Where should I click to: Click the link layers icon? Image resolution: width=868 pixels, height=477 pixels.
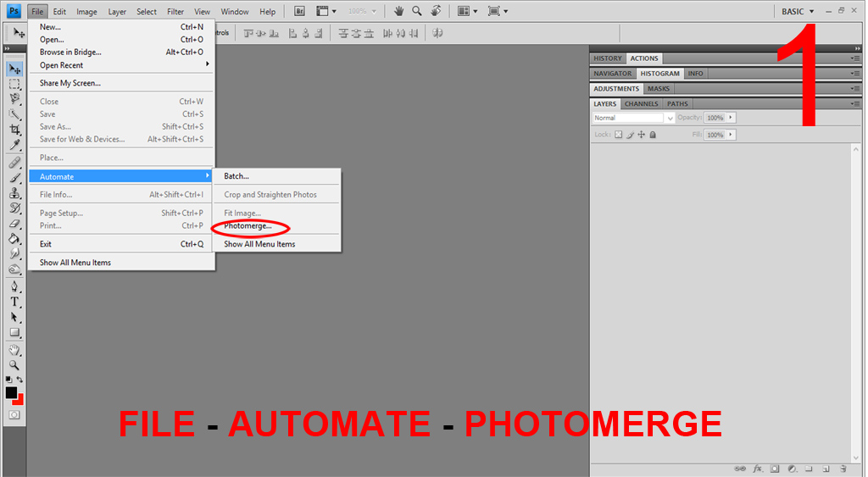[x=740, y=469]
